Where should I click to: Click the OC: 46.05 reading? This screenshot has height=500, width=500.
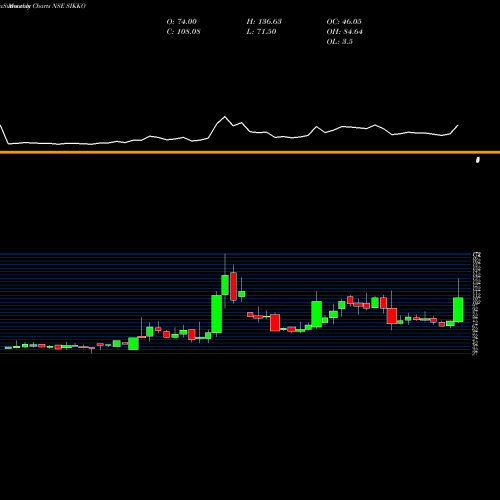point(344,22)
